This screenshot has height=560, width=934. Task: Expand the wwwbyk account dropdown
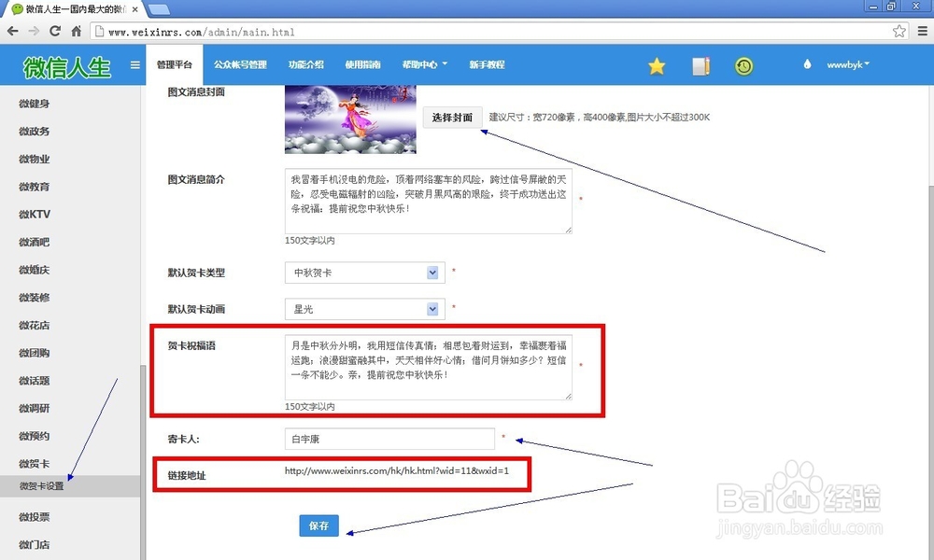coord(846,65)
